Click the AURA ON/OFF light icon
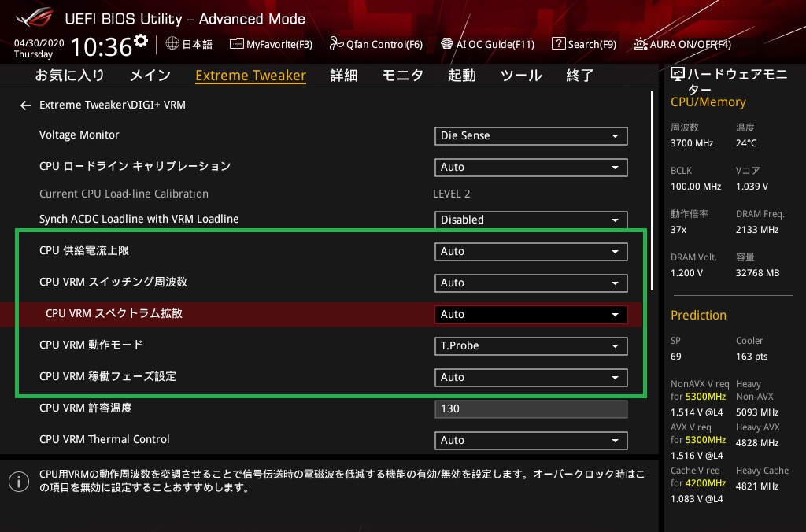This screenshot has width=806, height=532. 641,44
